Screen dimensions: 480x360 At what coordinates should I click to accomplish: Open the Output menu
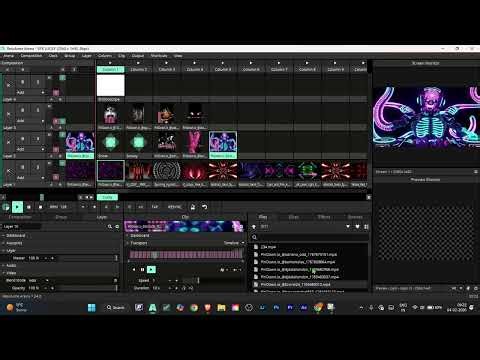138,56
